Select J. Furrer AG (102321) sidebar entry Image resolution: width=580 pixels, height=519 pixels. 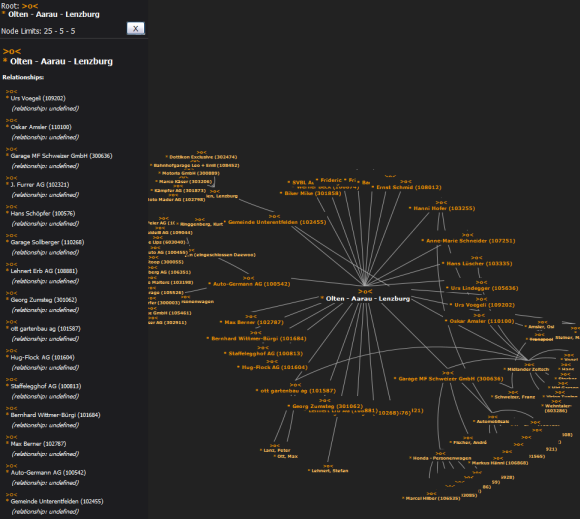[40, 185]
